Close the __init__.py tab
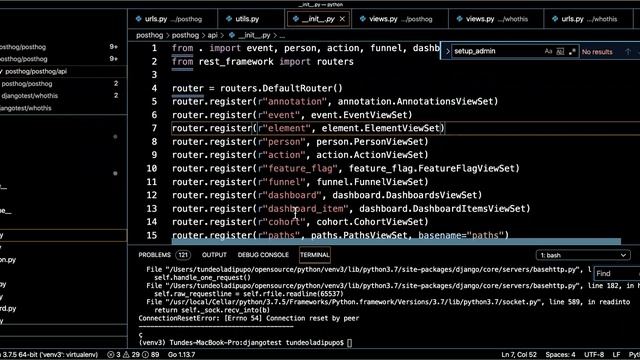Viewport: 640px width, 360px height. click(x=342, y=19)
